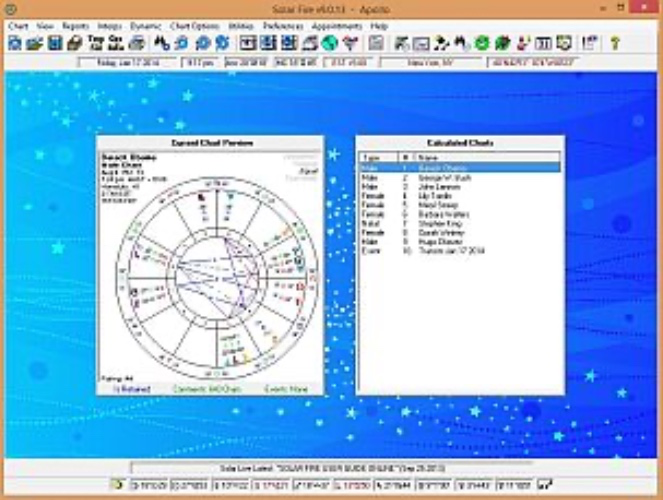Open the Preferences menu
The width and height of the screenshot is (663, 500).
[x=287, y=24]
